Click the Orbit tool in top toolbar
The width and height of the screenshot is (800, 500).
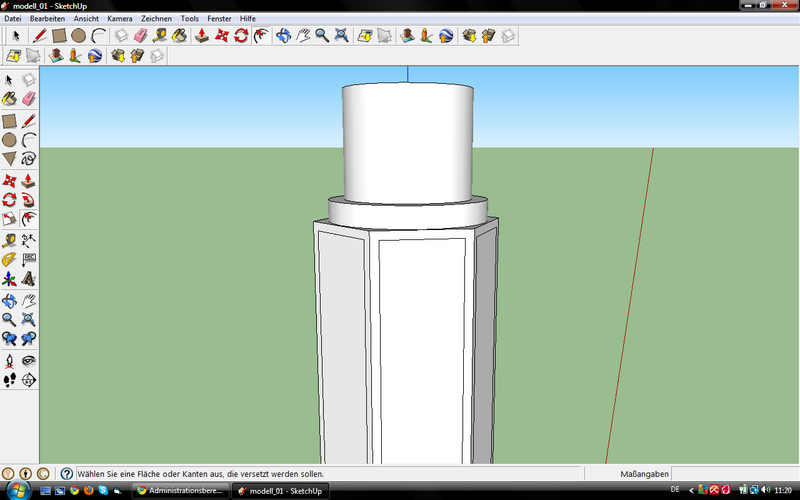coord(283,36)
